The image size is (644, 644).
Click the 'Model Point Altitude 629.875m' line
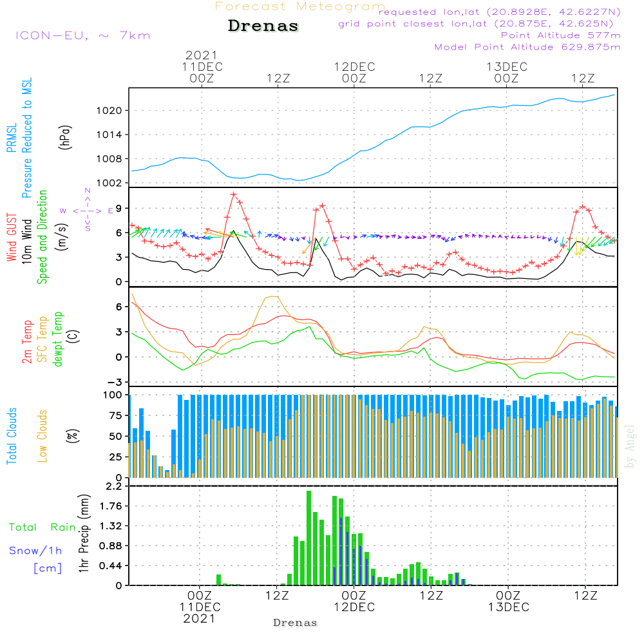tap(527, 47)
